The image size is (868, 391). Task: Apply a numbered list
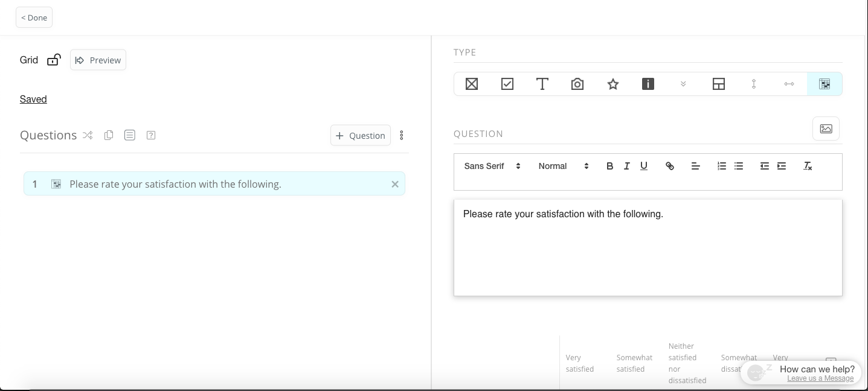(722, 166)
